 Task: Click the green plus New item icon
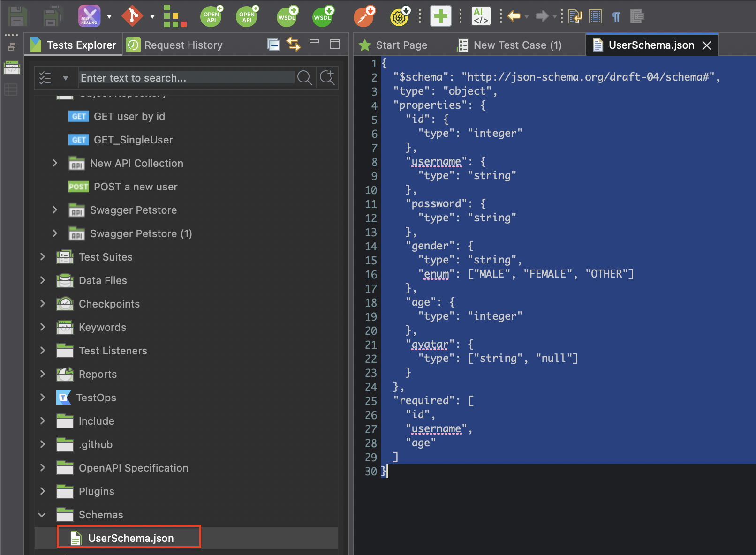tap(440, 15)
